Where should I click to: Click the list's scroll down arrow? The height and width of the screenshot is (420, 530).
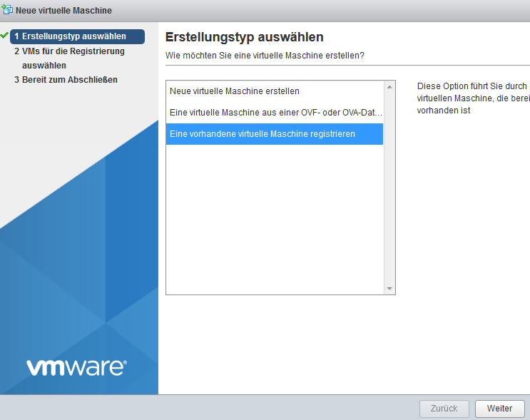pyautogui.click(x=389, y=289)
